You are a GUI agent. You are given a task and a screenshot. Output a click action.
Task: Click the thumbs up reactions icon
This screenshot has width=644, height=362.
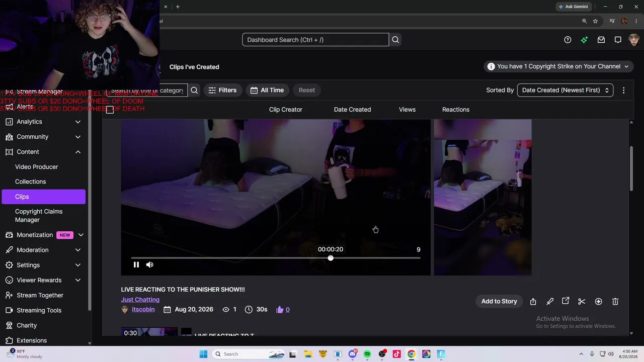[x=280, y=309]
